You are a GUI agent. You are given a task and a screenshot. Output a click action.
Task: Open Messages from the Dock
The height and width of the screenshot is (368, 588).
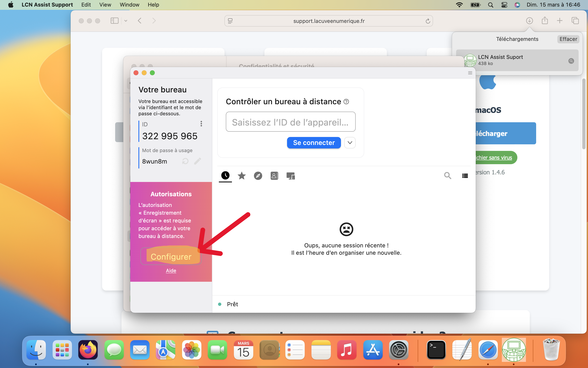pos(114,350)
